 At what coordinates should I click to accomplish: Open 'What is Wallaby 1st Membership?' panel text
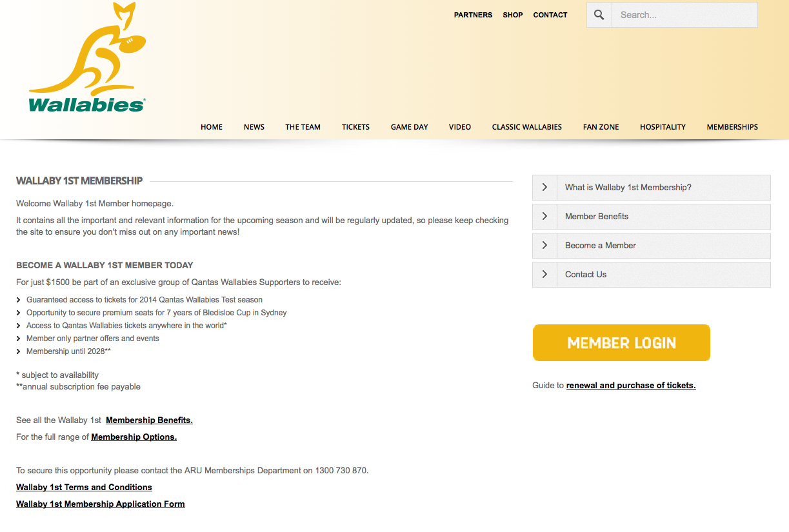pyautogui.click(x=628, y=188)
